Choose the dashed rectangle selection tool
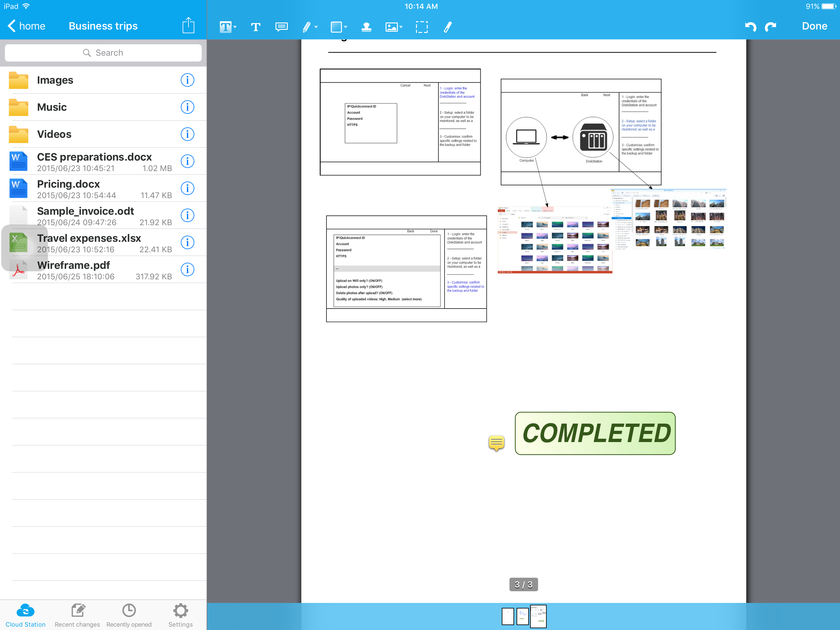 pyautogui.click(x=421, y=27)
